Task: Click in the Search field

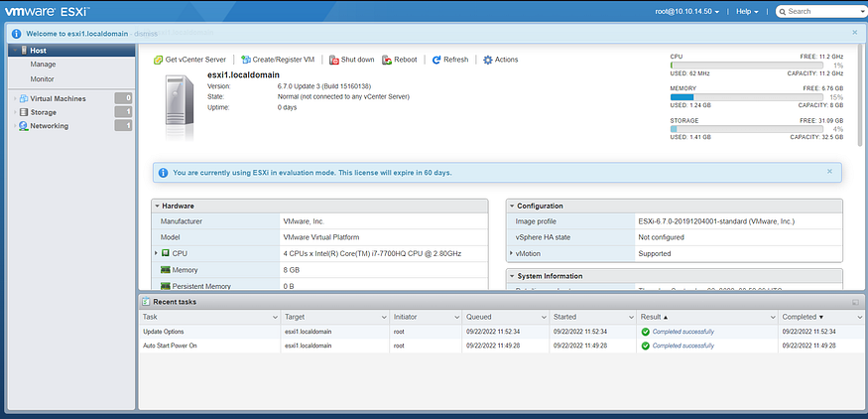Action: 824,11
